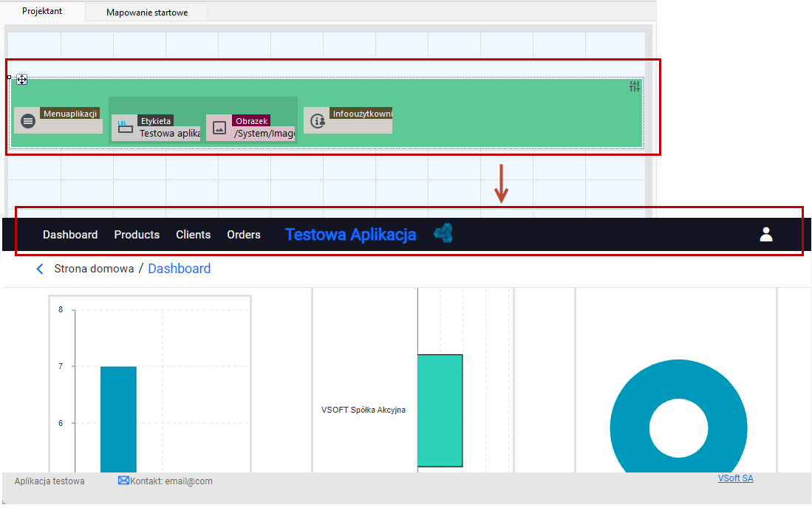Open the Clients menu item
This screenshot has width=812, height=519.
coord(193,235)
